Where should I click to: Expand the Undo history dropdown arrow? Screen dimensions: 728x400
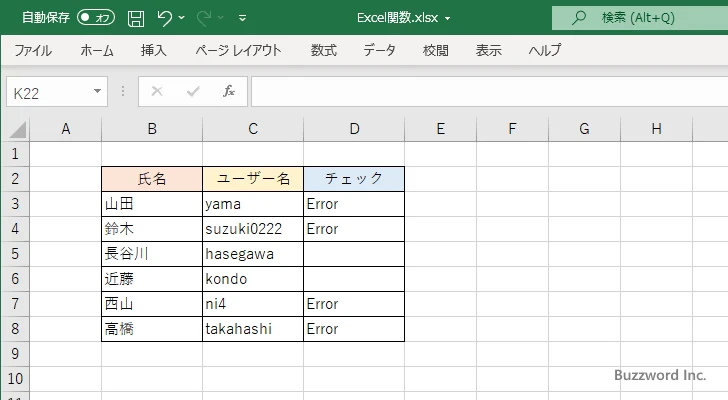pos(183,18)
